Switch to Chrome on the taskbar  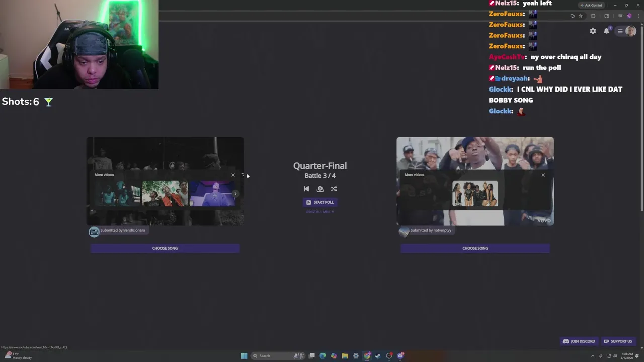(x=367, y=356)
